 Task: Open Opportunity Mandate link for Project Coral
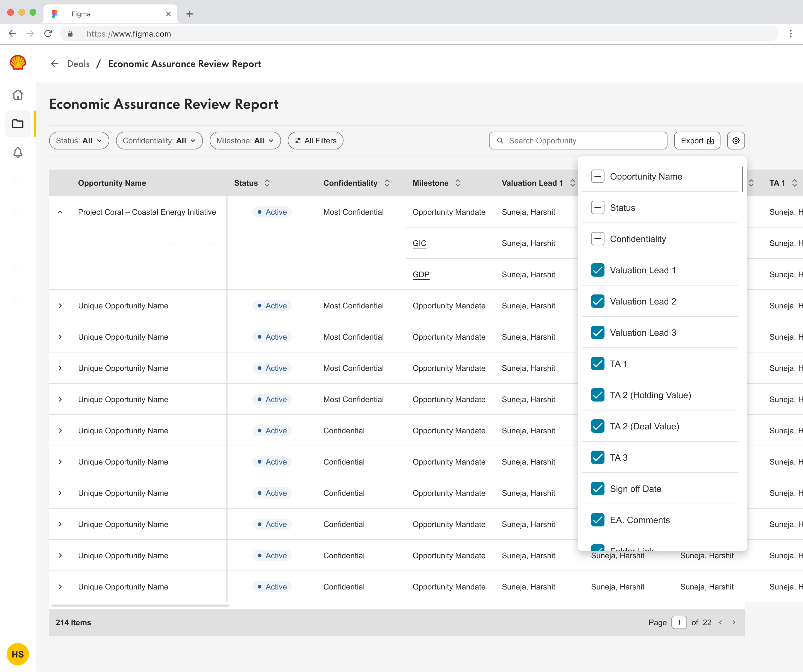coord(449,212)
